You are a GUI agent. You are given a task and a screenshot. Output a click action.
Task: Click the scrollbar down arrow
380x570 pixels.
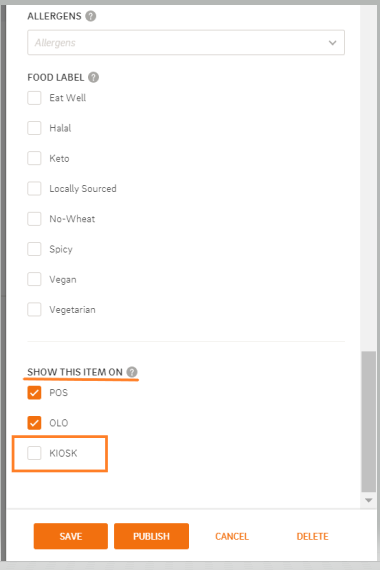pos(368,500)
